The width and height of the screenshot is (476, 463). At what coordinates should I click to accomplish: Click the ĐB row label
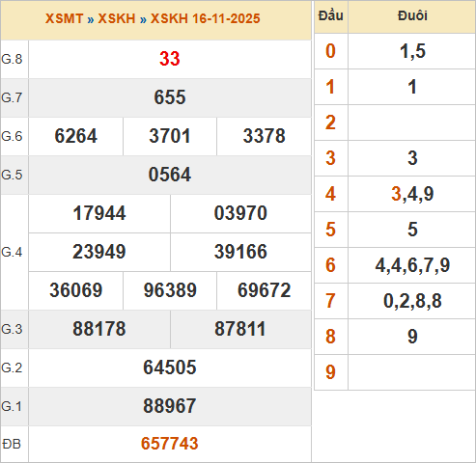(12, 445)
